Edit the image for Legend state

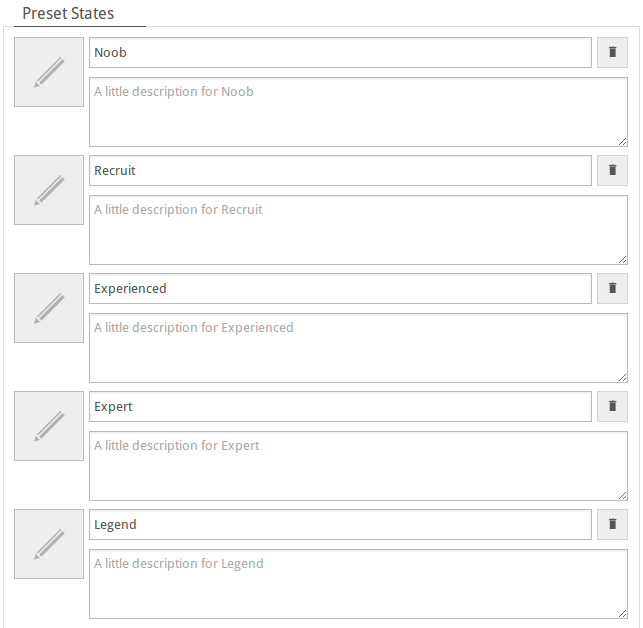click(x=49, y=544)
